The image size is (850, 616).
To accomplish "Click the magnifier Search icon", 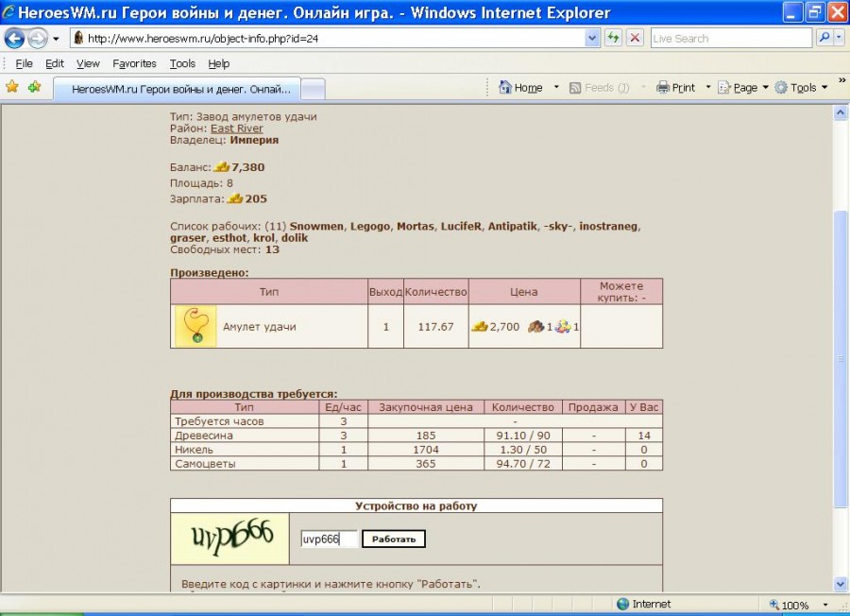I will tap(824, 38).
